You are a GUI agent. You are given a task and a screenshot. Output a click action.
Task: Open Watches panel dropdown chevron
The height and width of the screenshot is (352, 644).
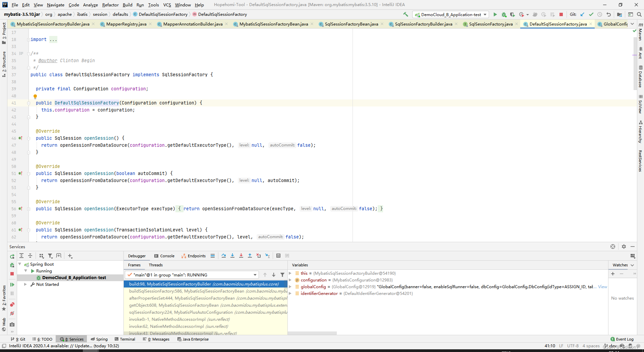(x=633, y=265)
